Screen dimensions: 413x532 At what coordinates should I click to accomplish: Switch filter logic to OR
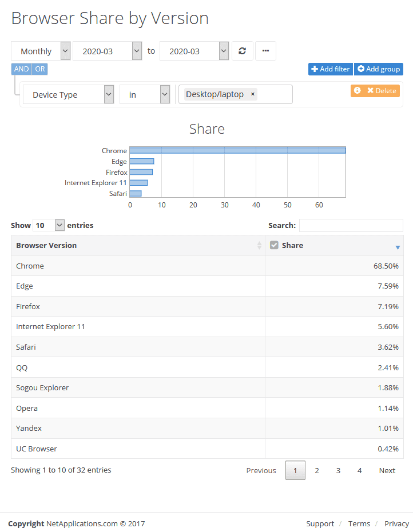[x=39, y=69]
